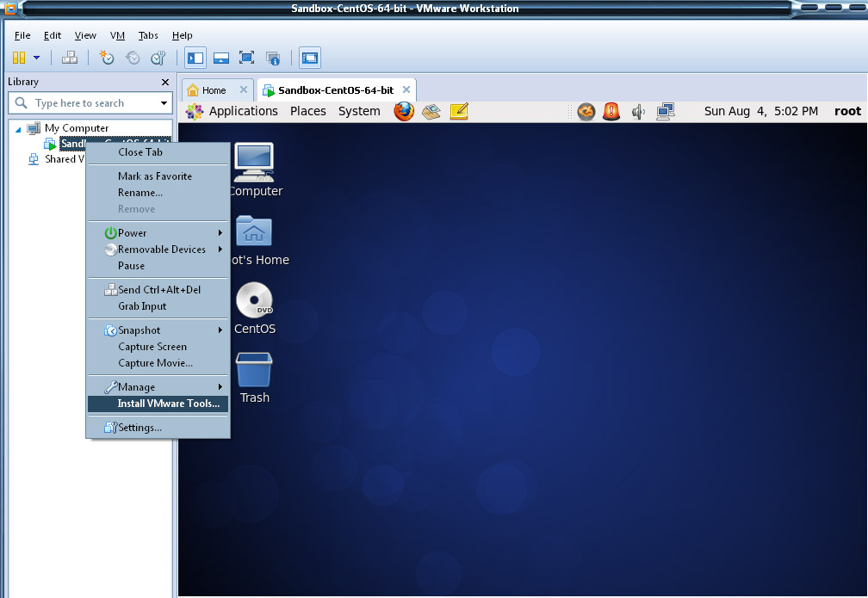The image size is (868, 598).
Task: Choose Capture Movie... in context menu
Action: (158, 363)
